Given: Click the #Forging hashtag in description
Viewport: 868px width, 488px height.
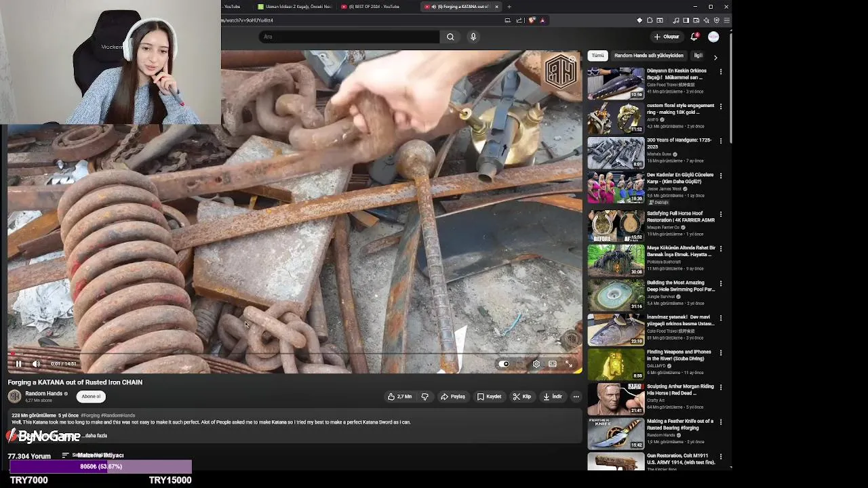Looking at the screenshot, I should click(90, 415).
